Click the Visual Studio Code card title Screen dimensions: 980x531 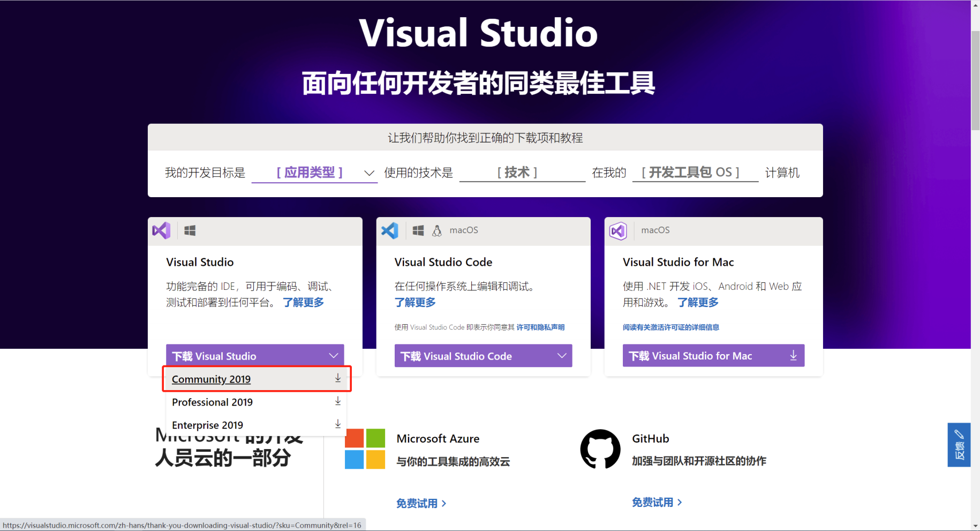tap(443, 262)
